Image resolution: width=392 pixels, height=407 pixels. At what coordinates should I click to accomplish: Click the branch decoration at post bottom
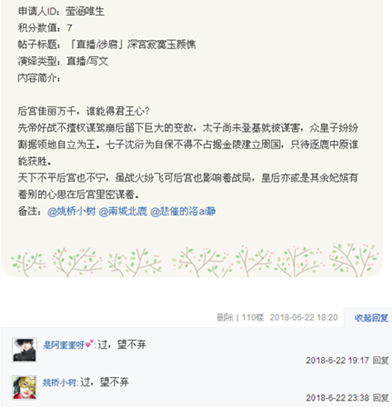pos(194,261)
